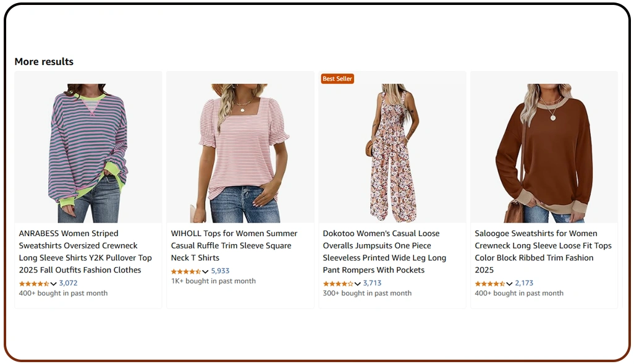The width and height of the screenshot is (634, 364).
Task: Click the star rating on Dokotoo jumpsuit
Action: 338,284
